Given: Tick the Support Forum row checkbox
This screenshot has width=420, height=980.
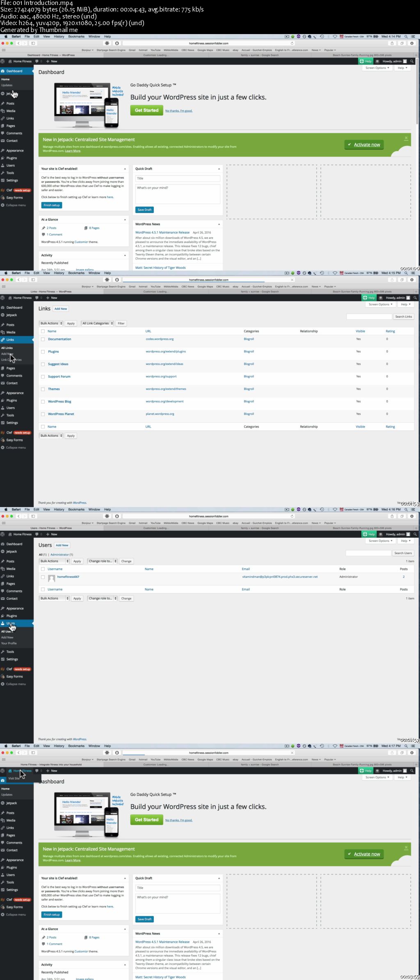Looking at the screenshot, I should 43,376.
